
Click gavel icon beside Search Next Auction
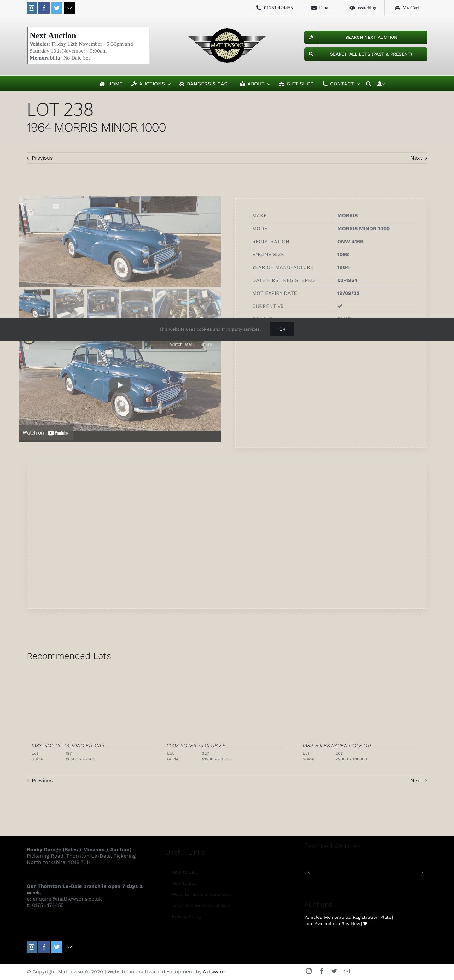point(311,37)
